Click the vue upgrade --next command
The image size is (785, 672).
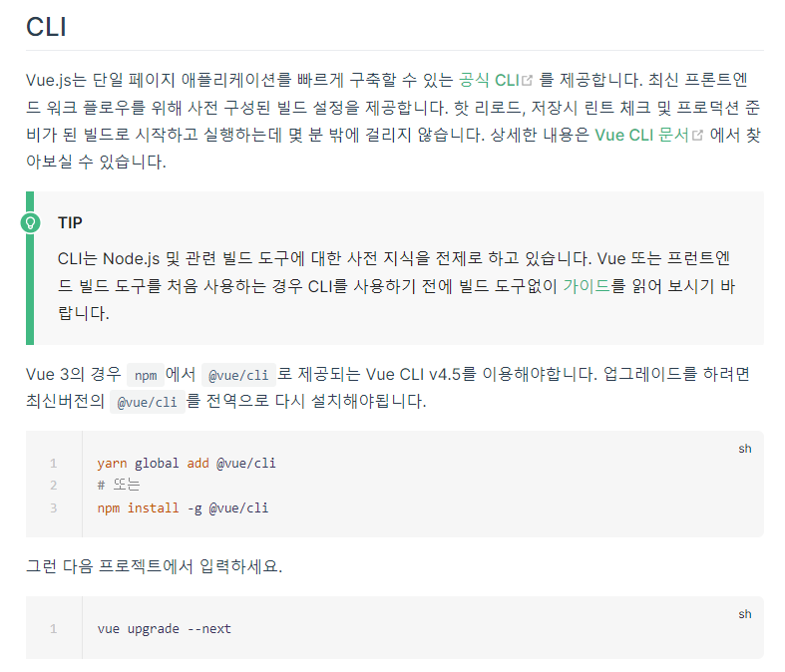pyautogui.click(x=165, y=629)
